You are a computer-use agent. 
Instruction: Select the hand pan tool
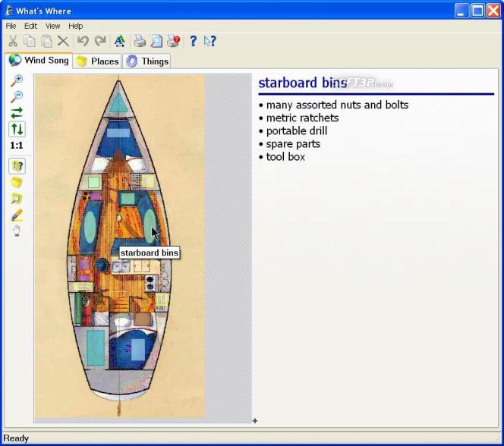(x=16, y=231)
